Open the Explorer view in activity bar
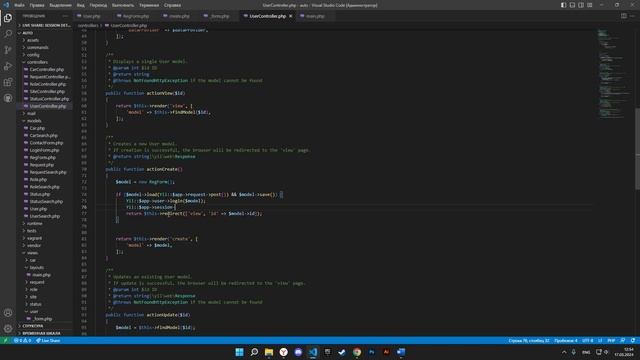The height and width of the screenshot is (360, 640). point(8,18)
